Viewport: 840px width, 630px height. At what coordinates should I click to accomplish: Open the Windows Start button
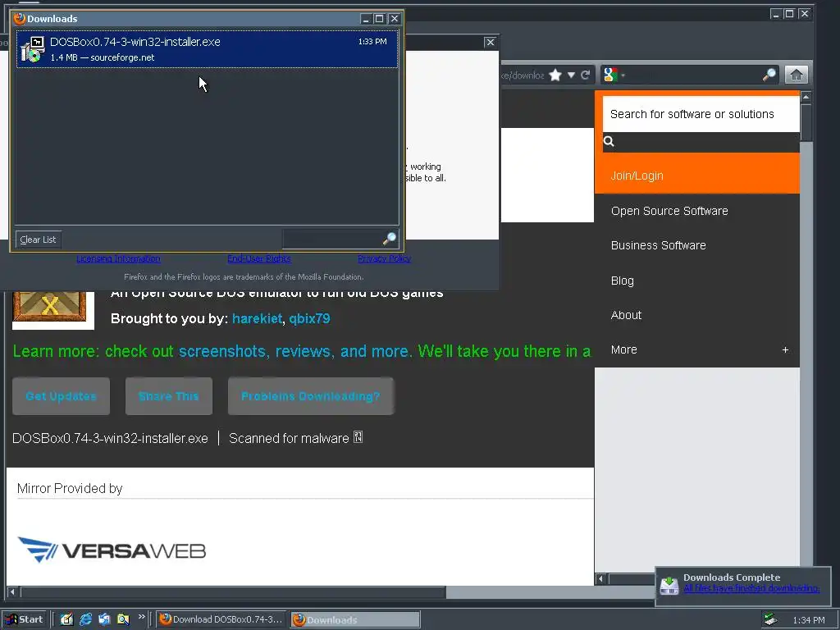(x=24, y=619)
